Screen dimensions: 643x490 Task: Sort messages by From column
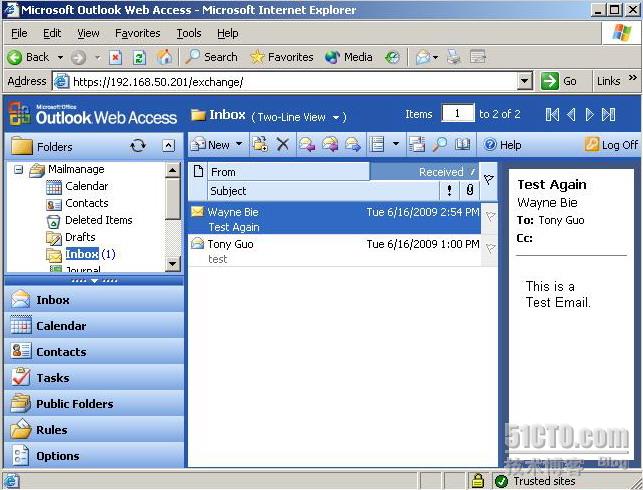click(289, 172)
